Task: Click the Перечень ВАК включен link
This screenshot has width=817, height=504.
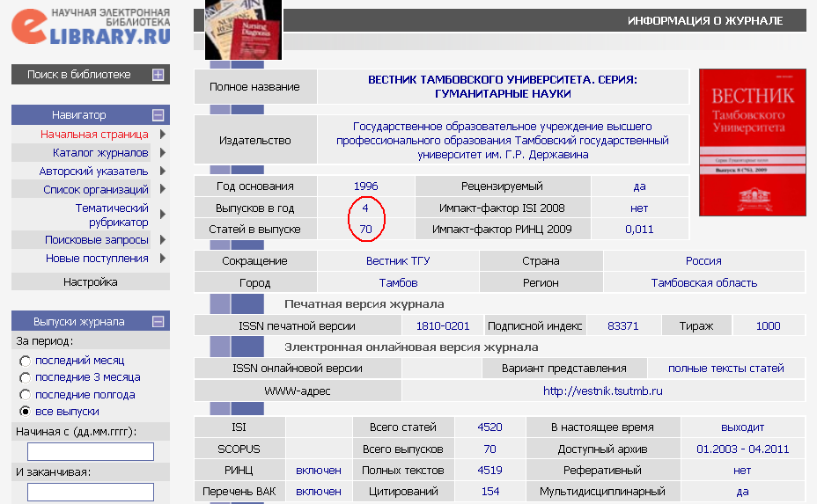Action: [x=319, y=492]
